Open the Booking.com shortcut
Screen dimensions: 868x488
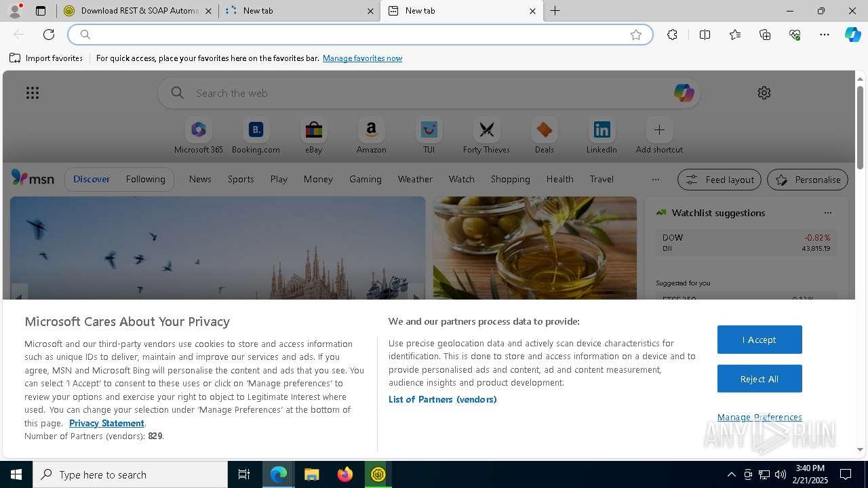point(256,136)
